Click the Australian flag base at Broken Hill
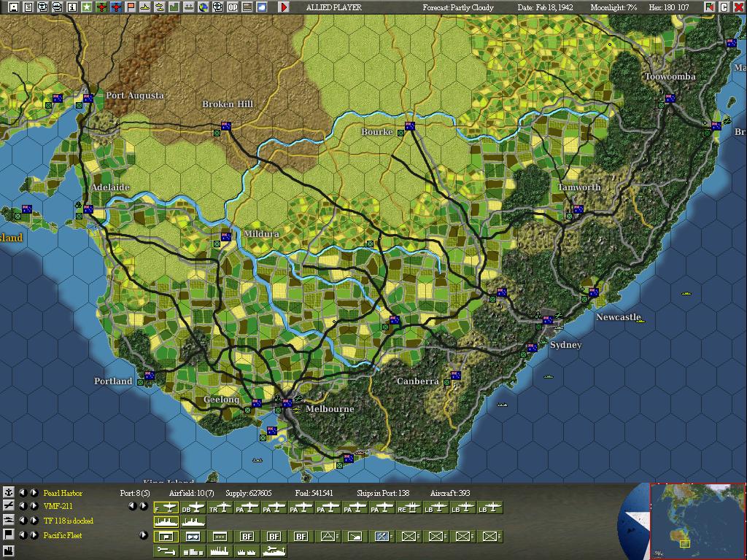 pyautogui.click(x=226, y=126)
